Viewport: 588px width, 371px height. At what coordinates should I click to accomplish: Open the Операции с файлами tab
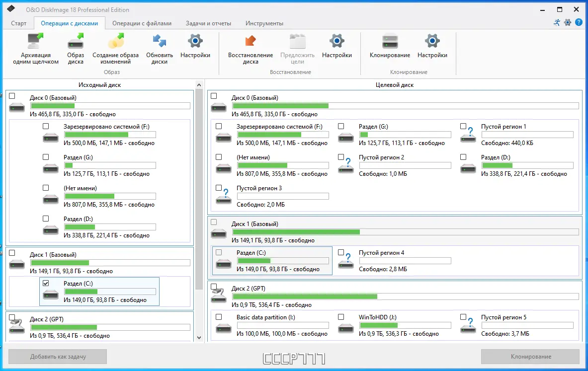(142, 23)
